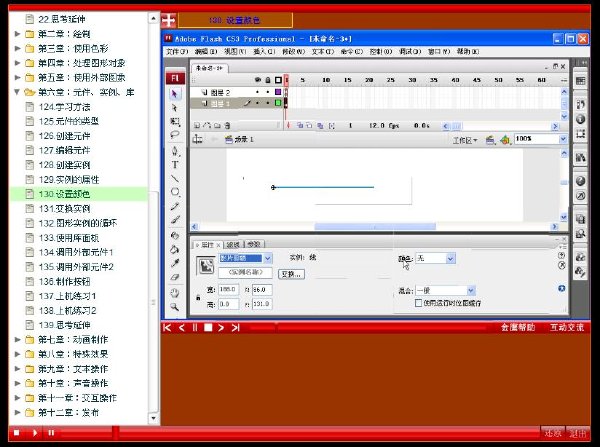Toggle the purple outline square of 图层 2
This screenshot has width=600, height=447.
click(278, 92)
